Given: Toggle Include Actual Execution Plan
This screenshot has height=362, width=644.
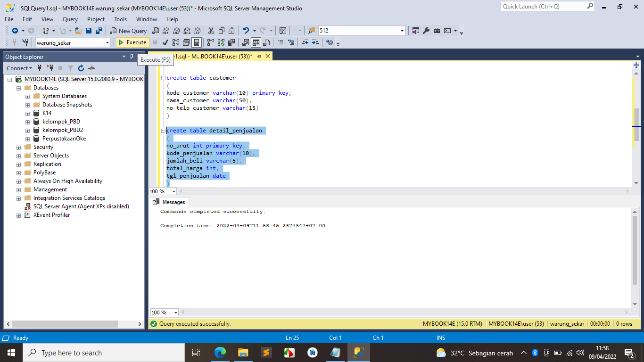Looking at the screenshot, I should 211,42.
